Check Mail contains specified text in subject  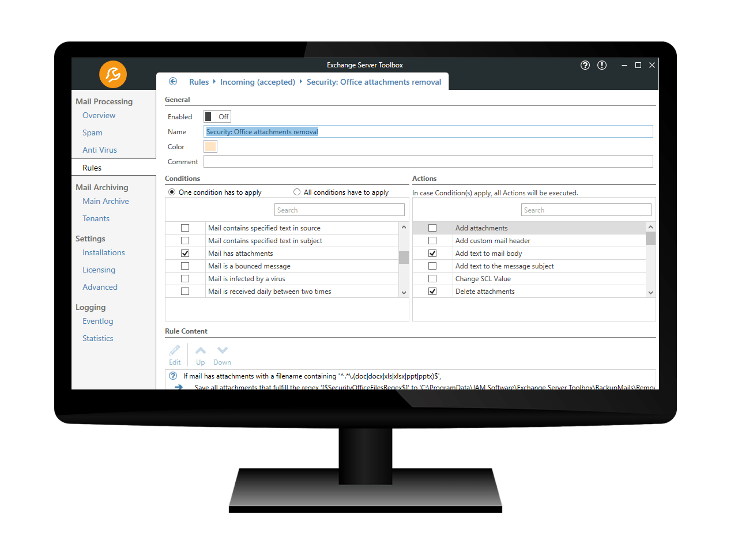click(185, 241)
